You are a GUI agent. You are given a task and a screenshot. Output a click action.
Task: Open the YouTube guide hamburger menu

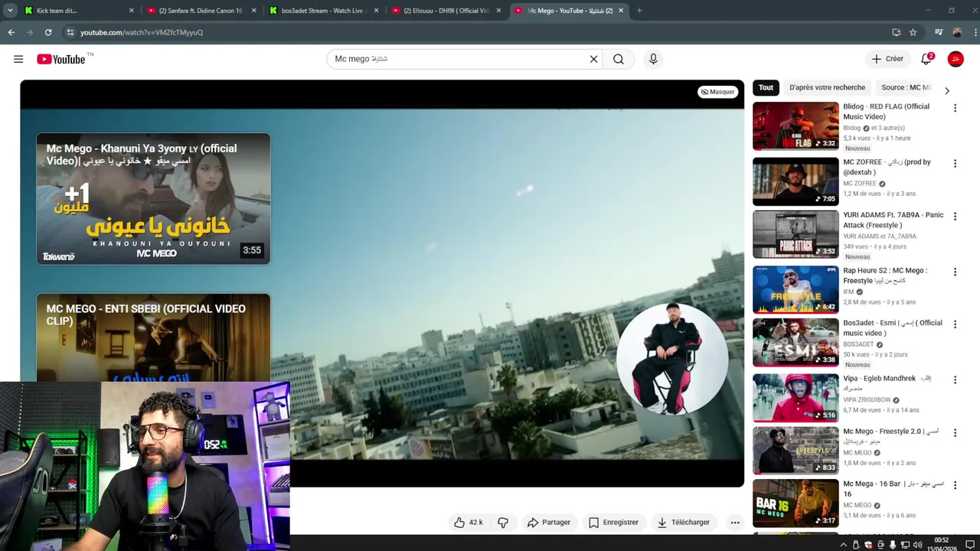(x=18, y=59)
